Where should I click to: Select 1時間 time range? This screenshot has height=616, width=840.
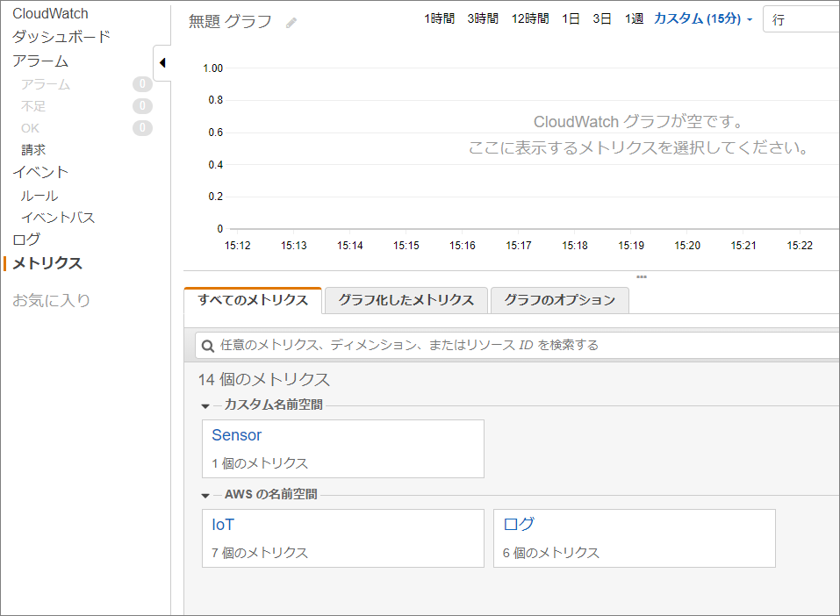(x=439, y=18)
